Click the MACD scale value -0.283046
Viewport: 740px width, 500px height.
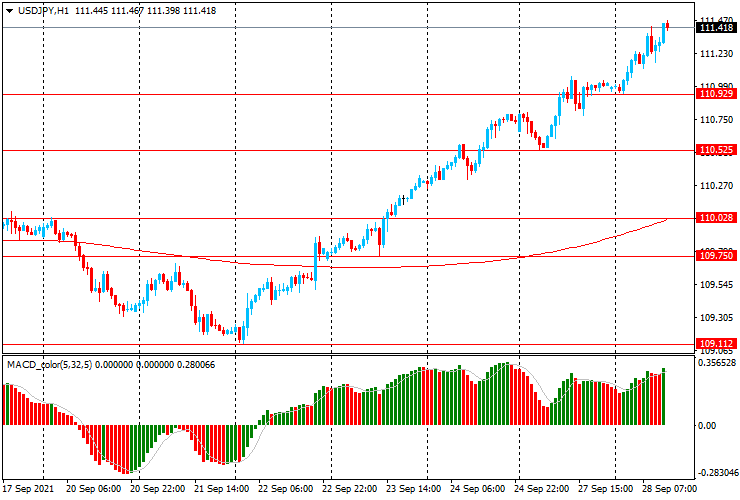pyautogui.click(x=716, y=473)
